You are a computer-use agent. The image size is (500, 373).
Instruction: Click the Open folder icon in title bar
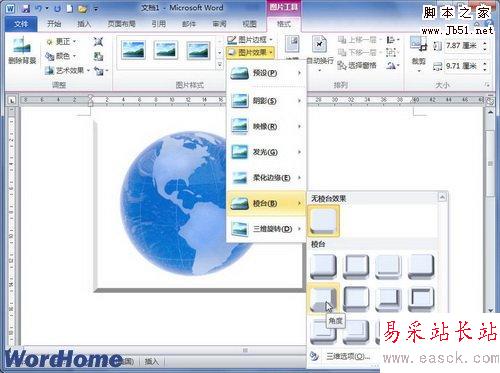tap(82, 9)
